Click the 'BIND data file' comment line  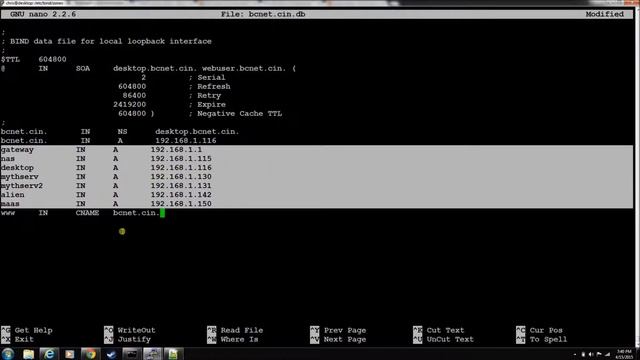pos(107,41)
